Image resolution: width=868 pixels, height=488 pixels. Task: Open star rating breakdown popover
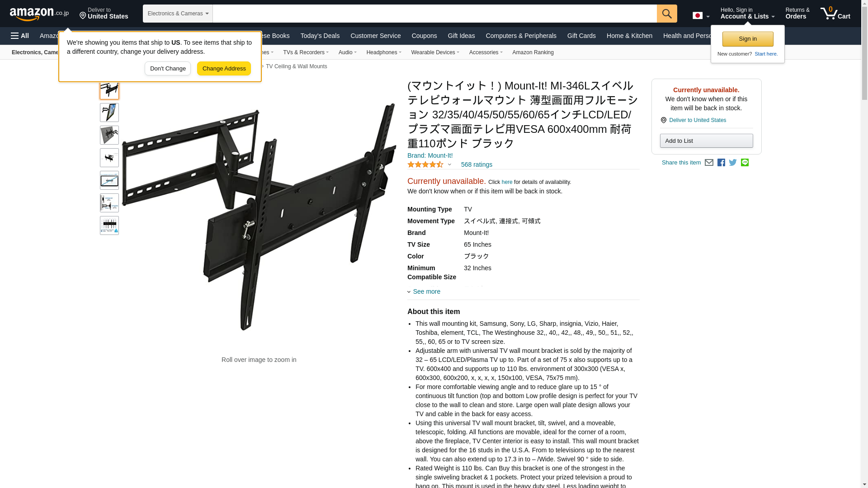pyautogui.click(x=429, y=164)
